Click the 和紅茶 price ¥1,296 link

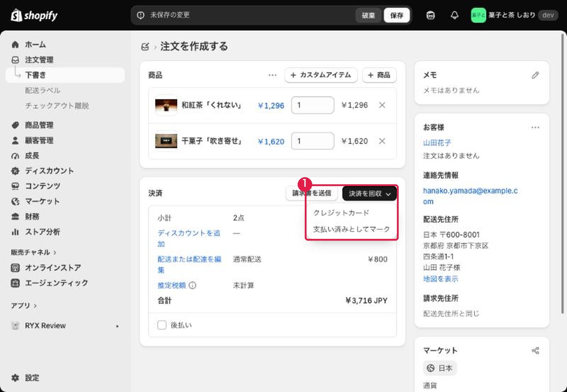pyautogui.click(x=271, y=106)
